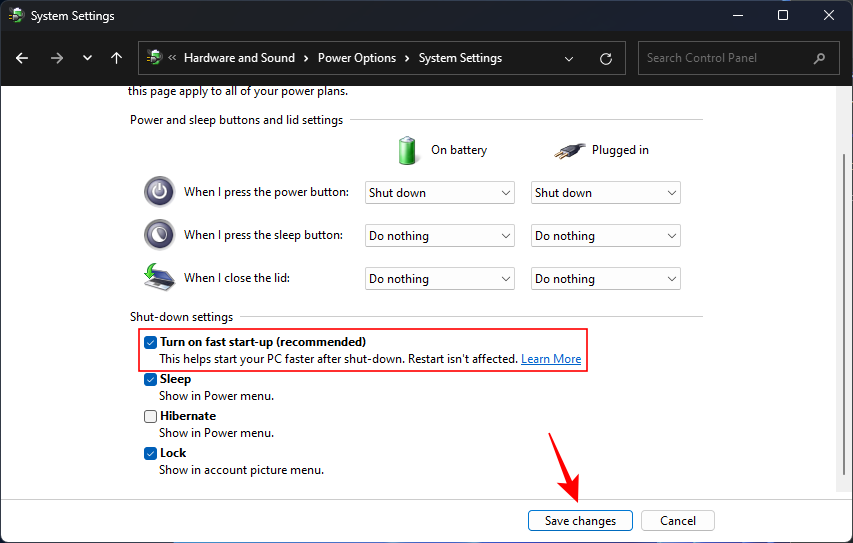Close the System Settings window
This screenshot has width=853, height=543.
829,15
